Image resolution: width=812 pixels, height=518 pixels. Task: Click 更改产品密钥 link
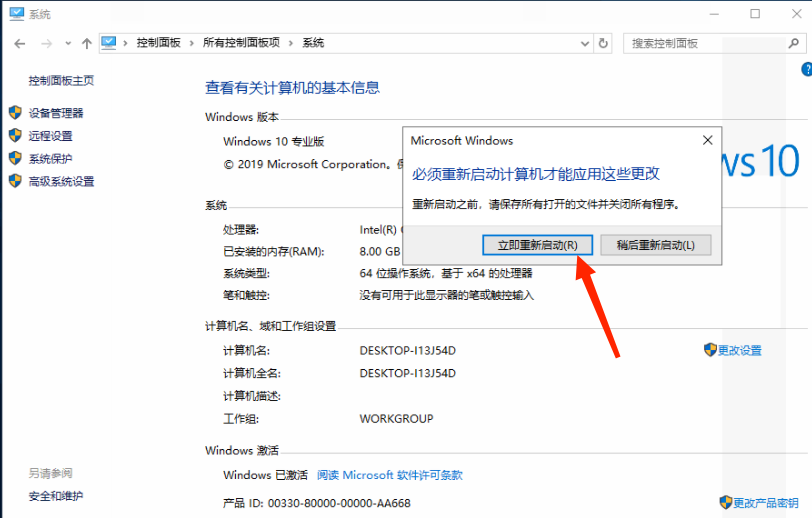point(766,503)
